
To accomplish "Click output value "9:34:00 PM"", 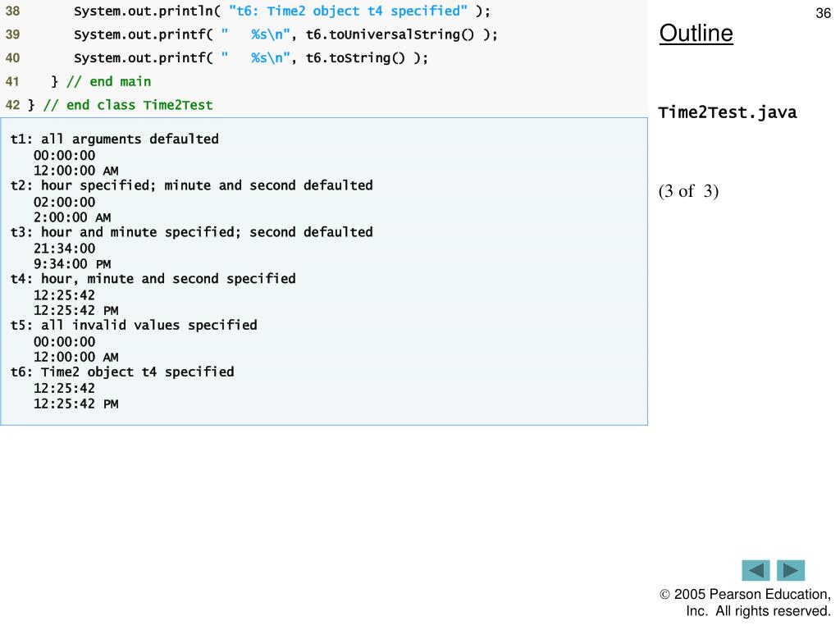I will tap(72, 264).
